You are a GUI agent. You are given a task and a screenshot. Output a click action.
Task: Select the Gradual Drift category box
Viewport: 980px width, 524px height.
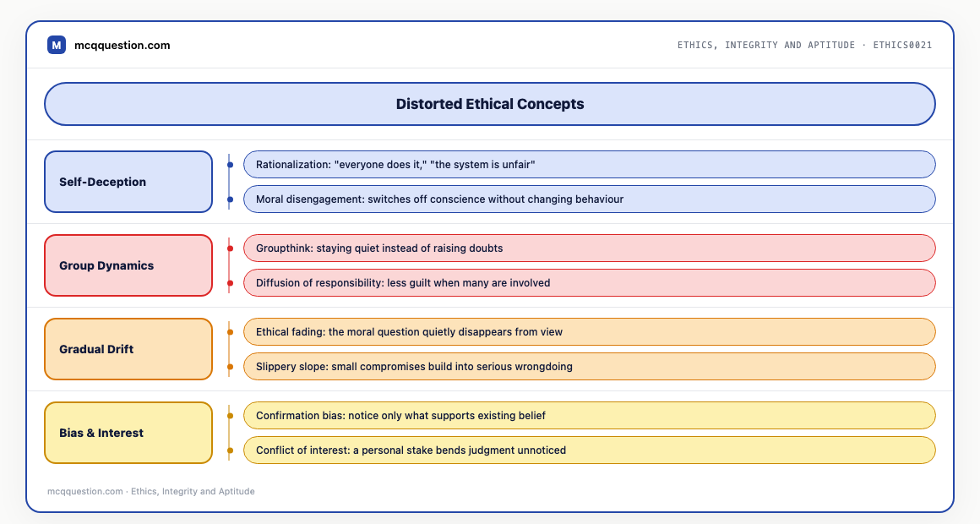point(128,349)
